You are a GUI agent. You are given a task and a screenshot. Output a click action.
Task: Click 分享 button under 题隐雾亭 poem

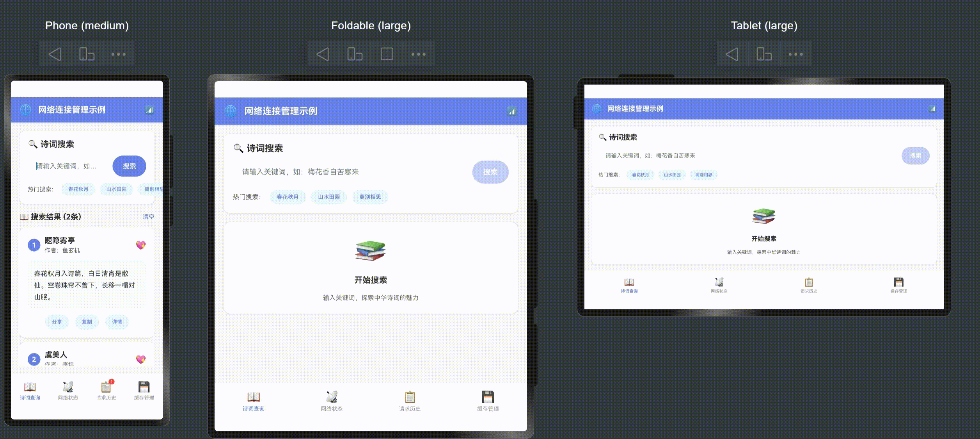pos(57,322)
